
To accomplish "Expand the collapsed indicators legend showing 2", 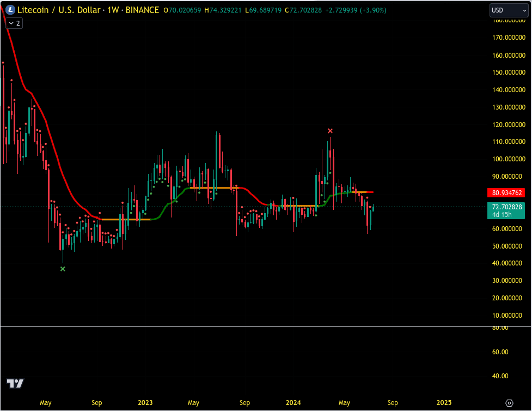I will click(x=14, y=23).
